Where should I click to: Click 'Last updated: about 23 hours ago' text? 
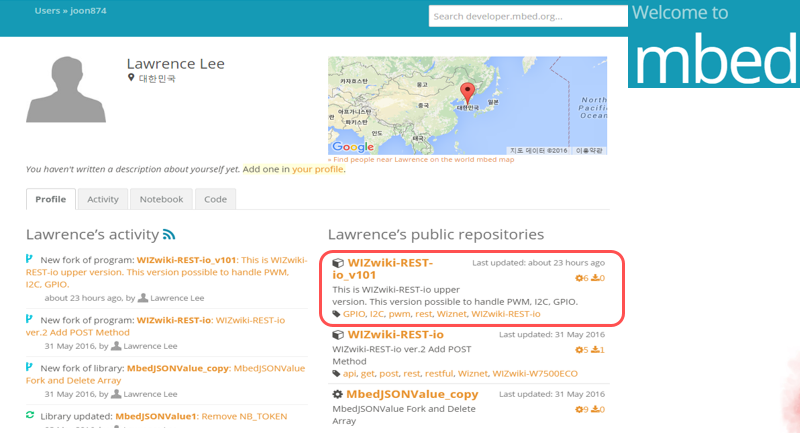point(538,263)
